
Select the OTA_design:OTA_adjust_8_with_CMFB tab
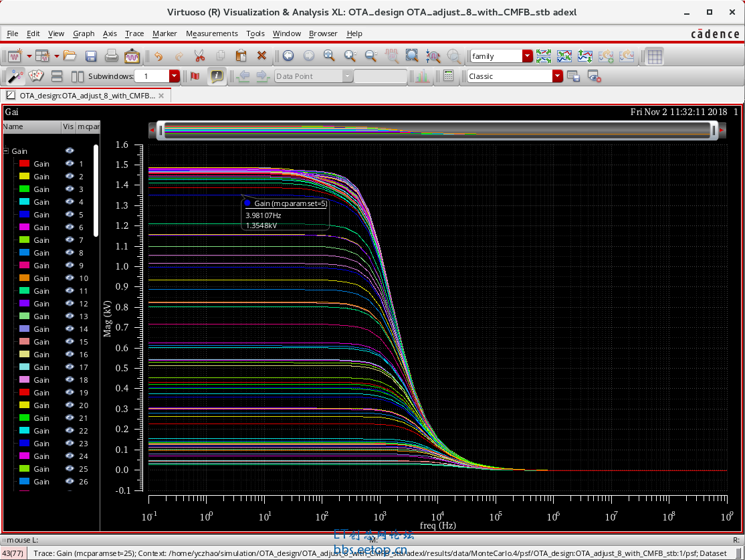[x=87, y=96]
